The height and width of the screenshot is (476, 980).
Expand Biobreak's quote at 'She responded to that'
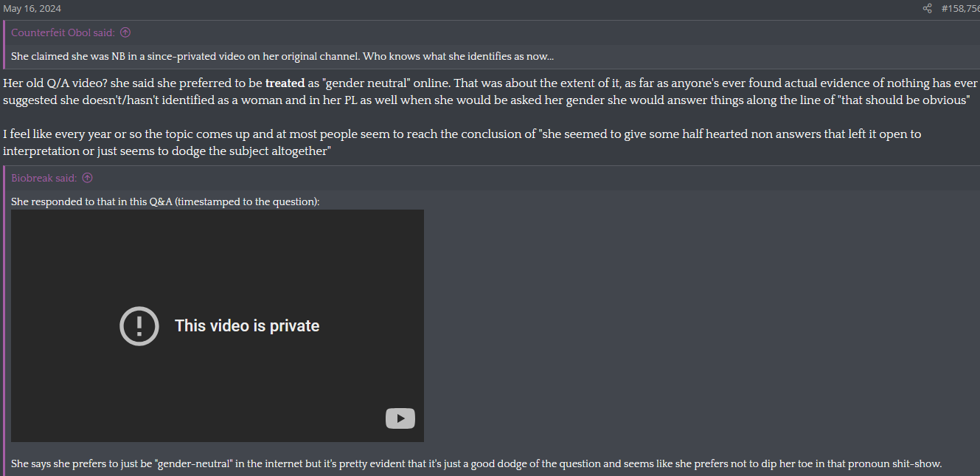click(x=165, y=201)
